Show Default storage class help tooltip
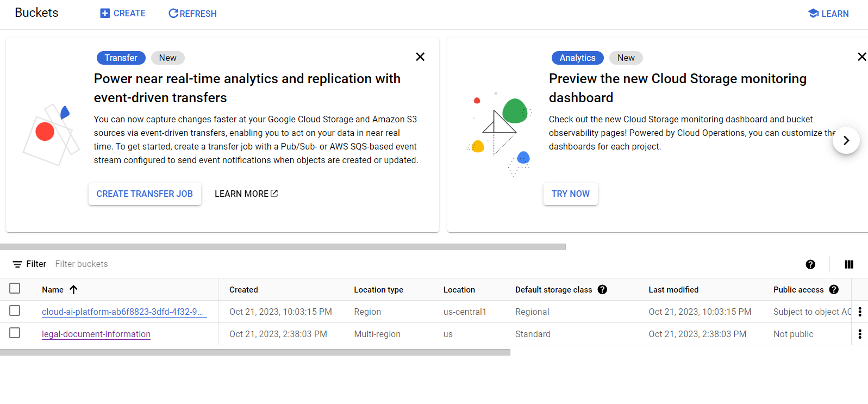868x404 pixels. tap(602, 290)
